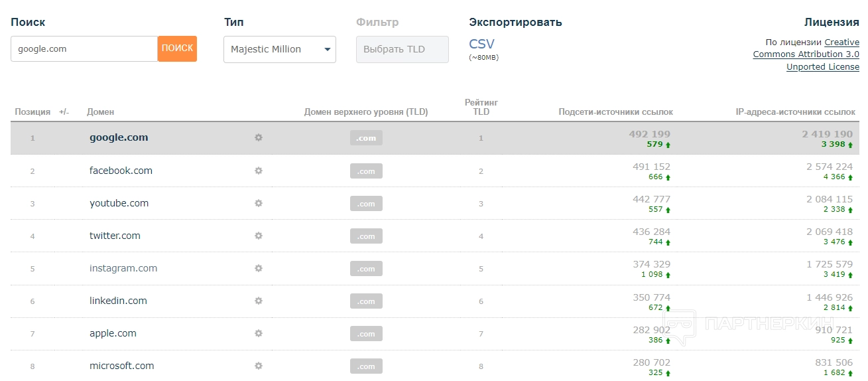Click the green change value 4 366
Screen dimensions: 868x381
[834, 177]
